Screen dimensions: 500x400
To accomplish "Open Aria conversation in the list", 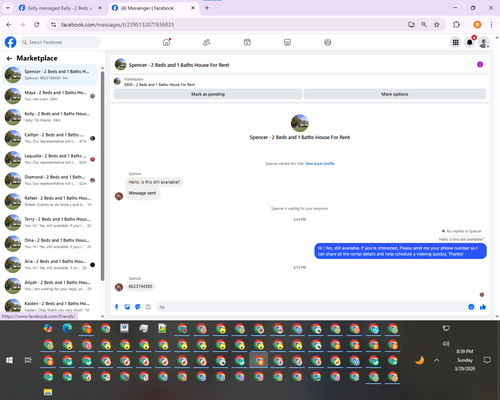I will click(50, 265).
